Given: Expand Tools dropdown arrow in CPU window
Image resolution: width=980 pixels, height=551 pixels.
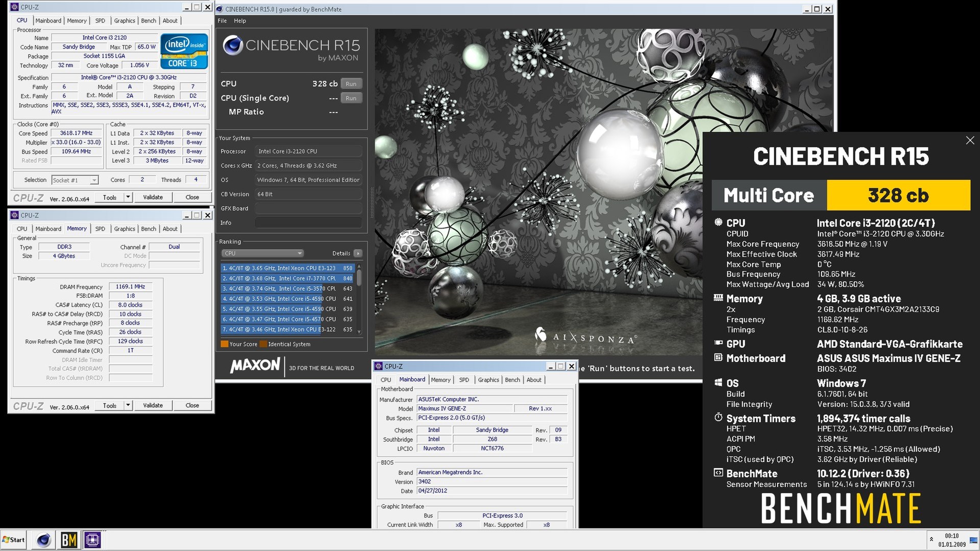Looking at the screenshot, I should [x=128, y=197].
